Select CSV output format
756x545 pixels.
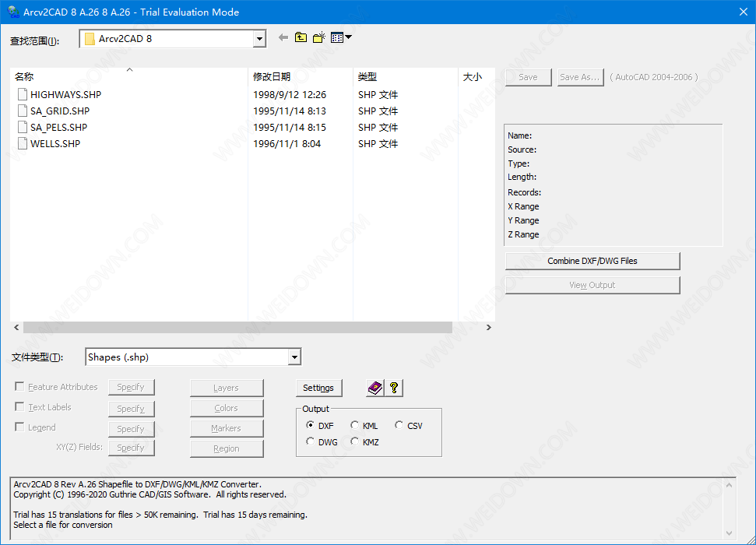coord(399,425)
